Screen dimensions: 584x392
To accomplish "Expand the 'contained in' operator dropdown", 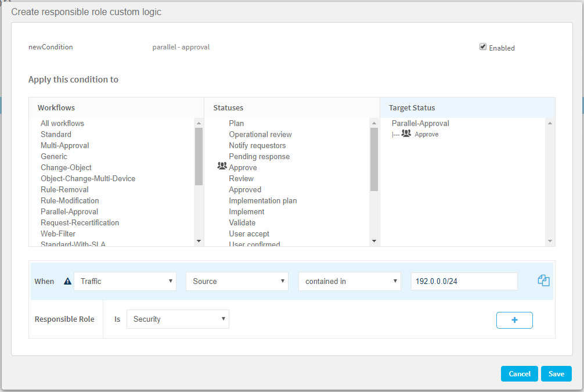I will pyautogui.click(x=349, y=281).
